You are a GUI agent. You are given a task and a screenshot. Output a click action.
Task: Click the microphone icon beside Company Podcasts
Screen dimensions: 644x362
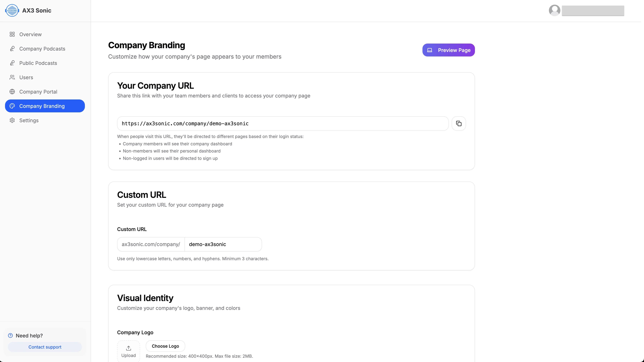(x=12, y=49)
